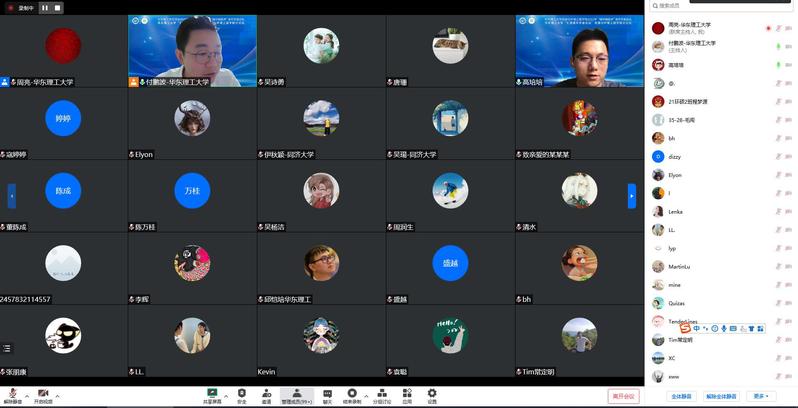Click the Mute All (全体静音) button

coord(681,397)
